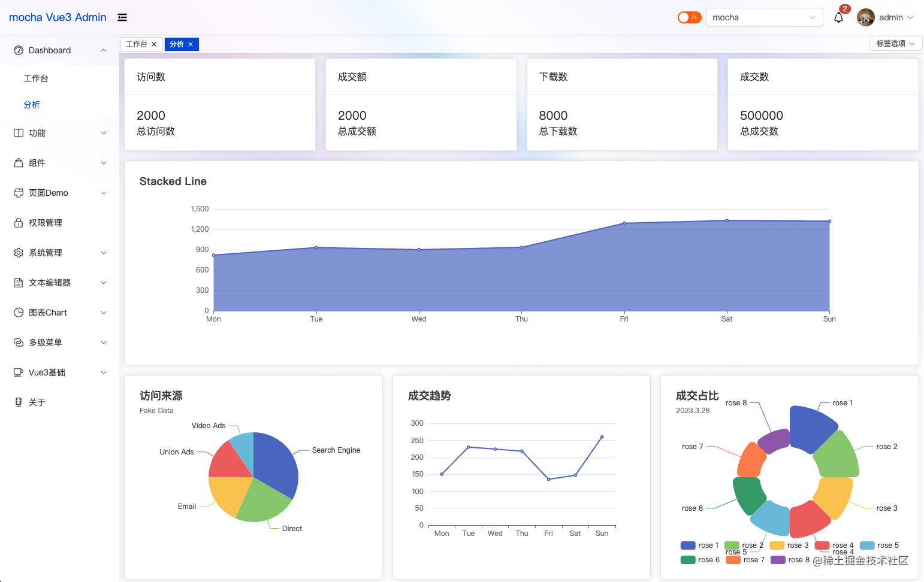Toggle the dark mode theme switch

pos(689,17)
